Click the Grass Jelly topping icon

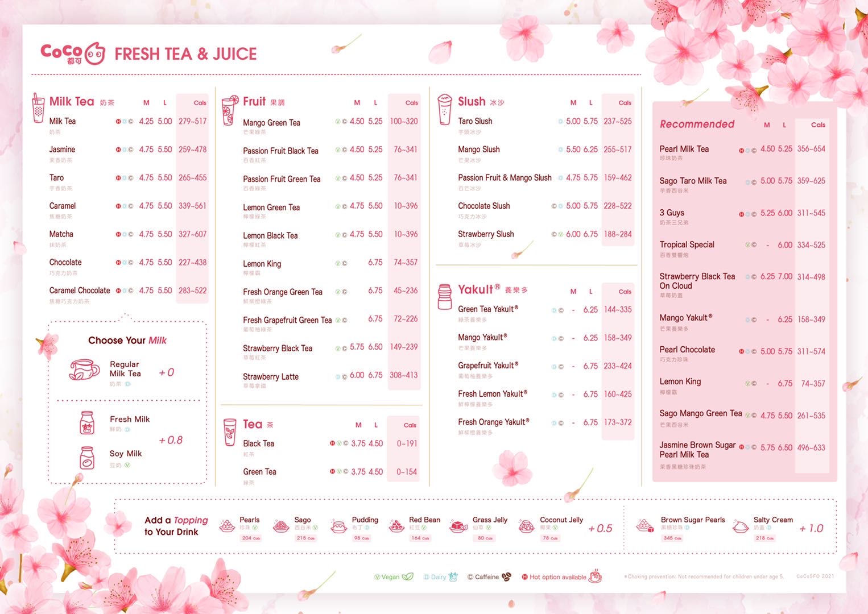(458, 526)
